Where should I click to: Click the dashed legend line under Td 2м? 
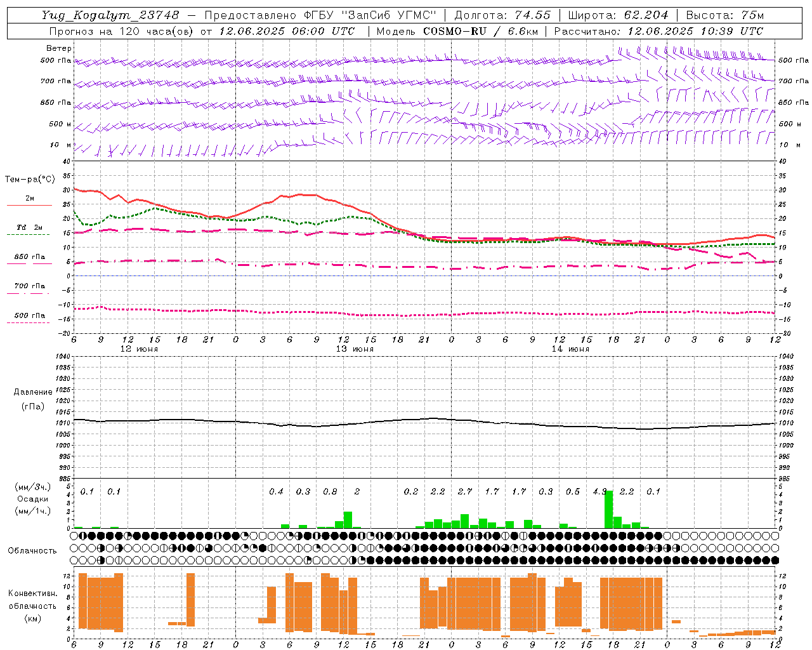point(28,235)
